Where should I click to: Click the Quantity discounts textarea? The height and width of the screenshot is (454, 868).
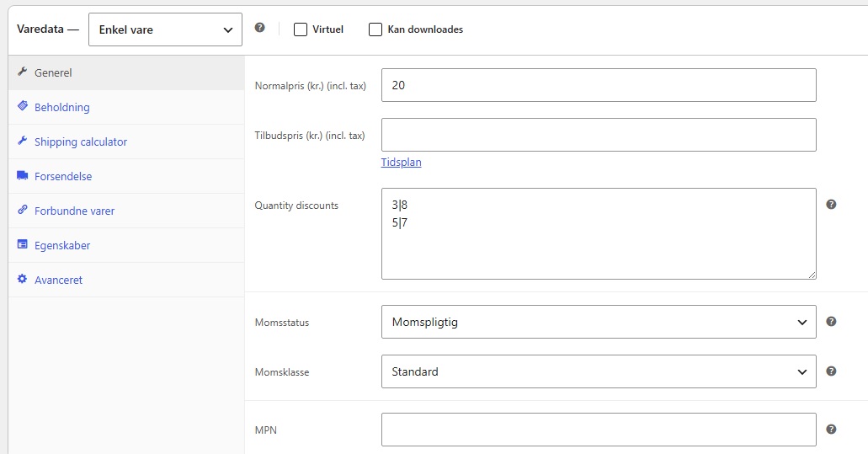tap(599, 233)
